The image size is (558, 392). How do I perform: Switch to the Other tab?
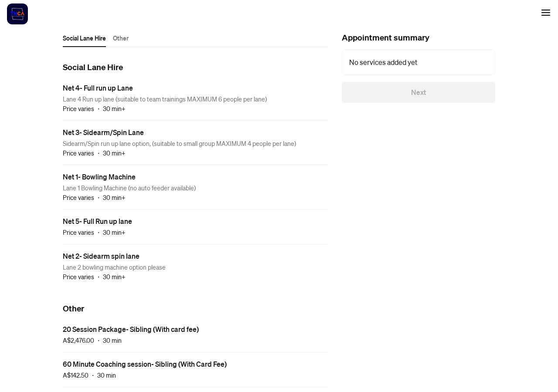(121, 38)
